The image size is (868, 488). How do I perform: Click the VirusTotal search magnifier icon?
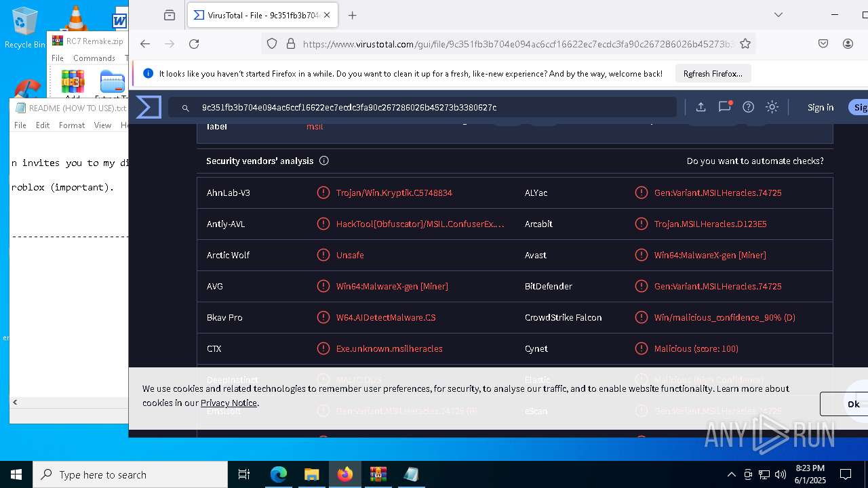185,108
